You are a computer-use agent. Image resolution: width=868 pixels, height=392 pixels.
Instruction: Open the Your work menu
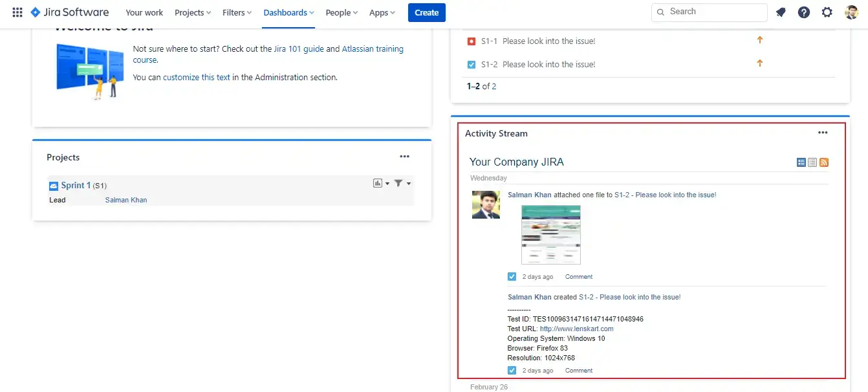point(144,12)
